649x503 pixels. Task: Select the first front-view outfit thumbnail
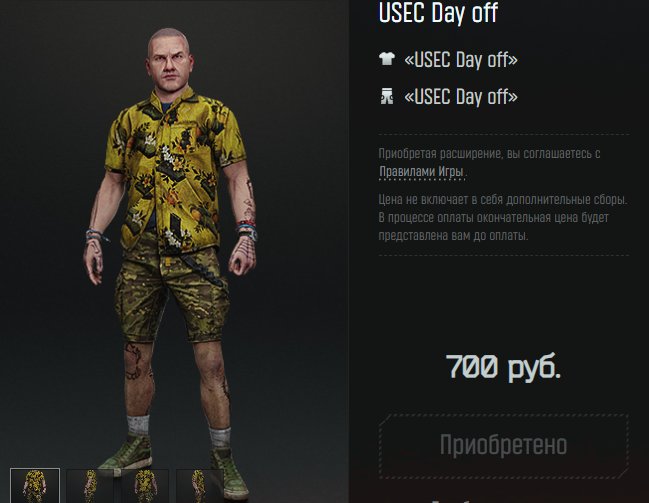[35, 486]
